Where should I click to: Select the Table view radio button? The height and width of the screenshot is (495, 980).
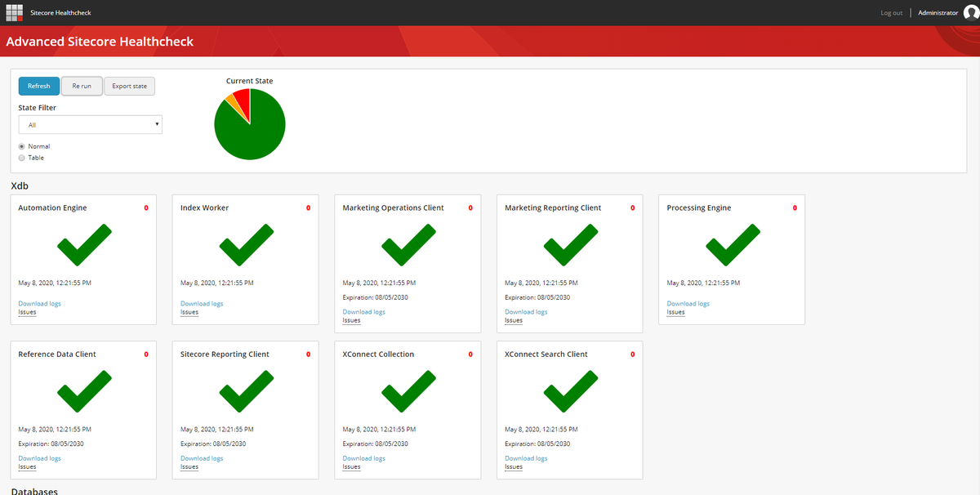coord(22,158)
